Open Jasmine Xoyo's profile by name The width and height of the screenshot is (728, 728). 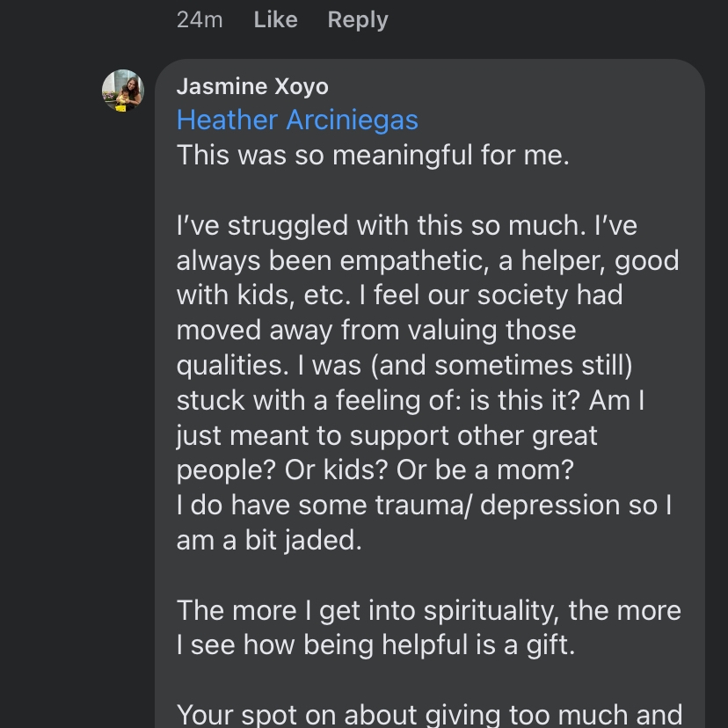252,86
